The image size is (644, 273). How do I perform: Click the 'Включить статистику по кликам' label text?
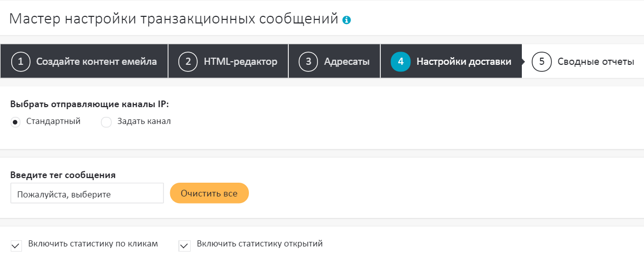[x=93, y=244]
